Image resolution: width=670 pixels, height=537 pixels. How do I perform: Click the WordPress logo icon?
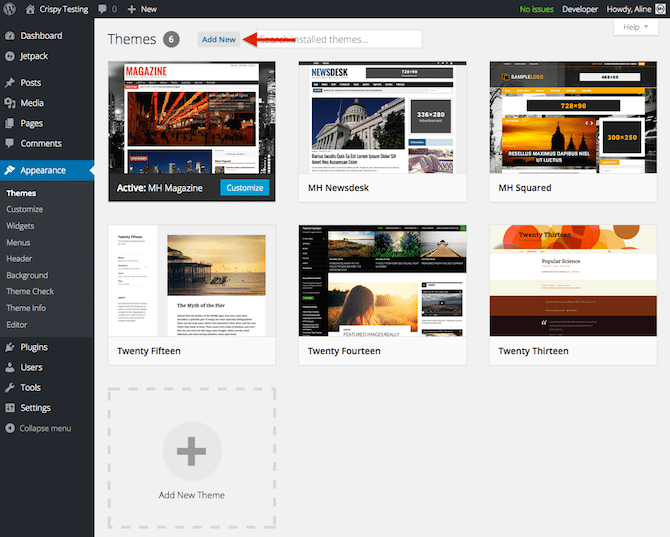(9, 9)
